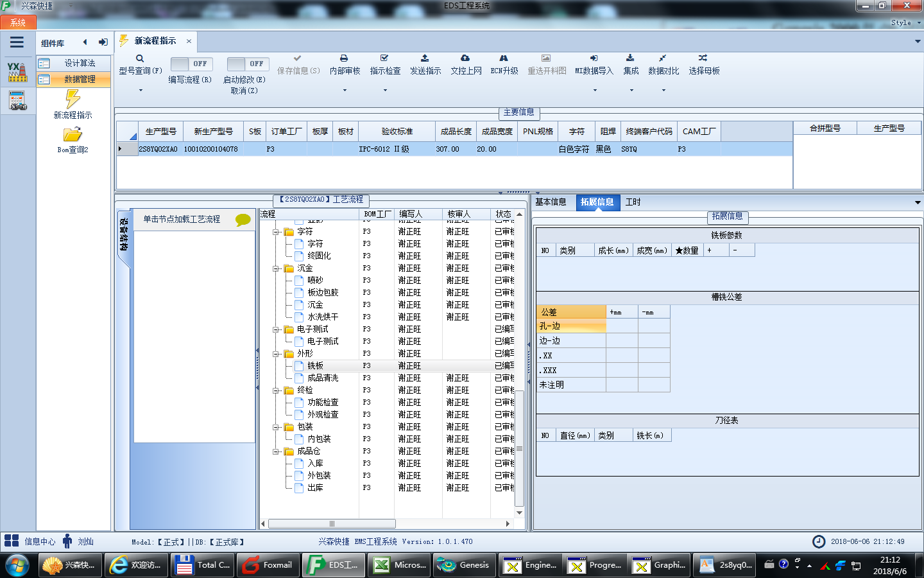Click the 设备结构 vertical tab
Screen dimensions: 924x578
(x=124, y=235)
